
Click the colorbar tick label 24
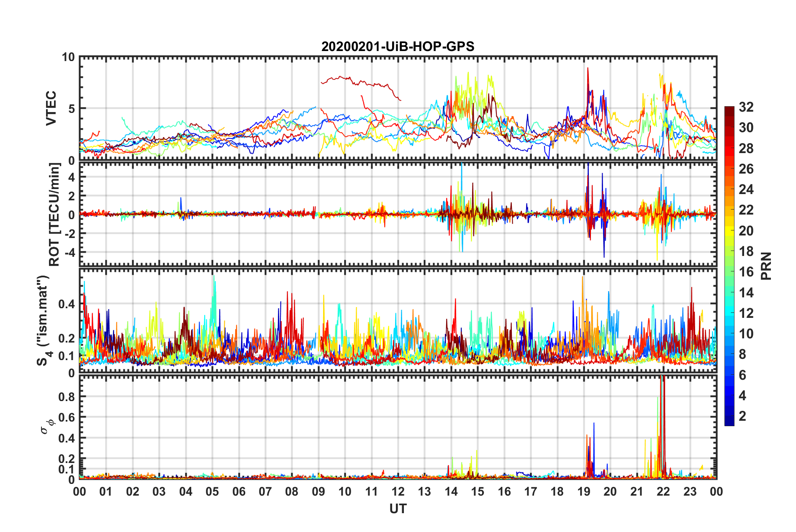tap(746, 189)
